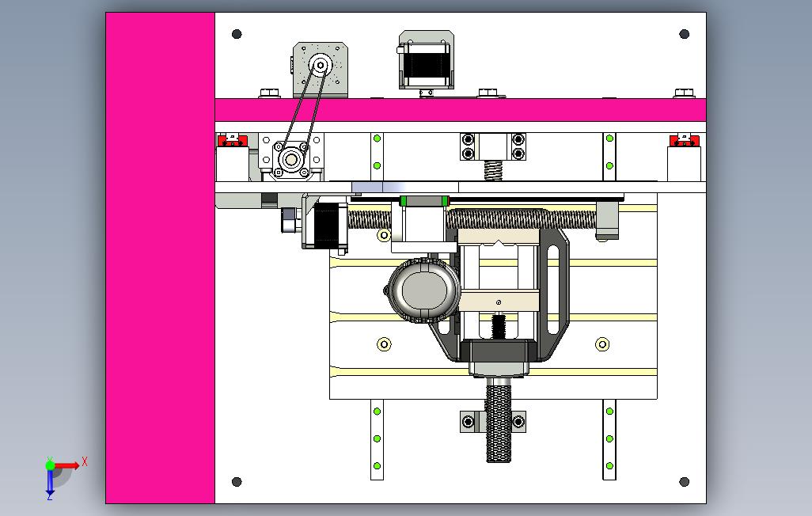Pick the middle hex bolt on top of the beam
This screenshot has width=812, height=516.
pos(488,93)
